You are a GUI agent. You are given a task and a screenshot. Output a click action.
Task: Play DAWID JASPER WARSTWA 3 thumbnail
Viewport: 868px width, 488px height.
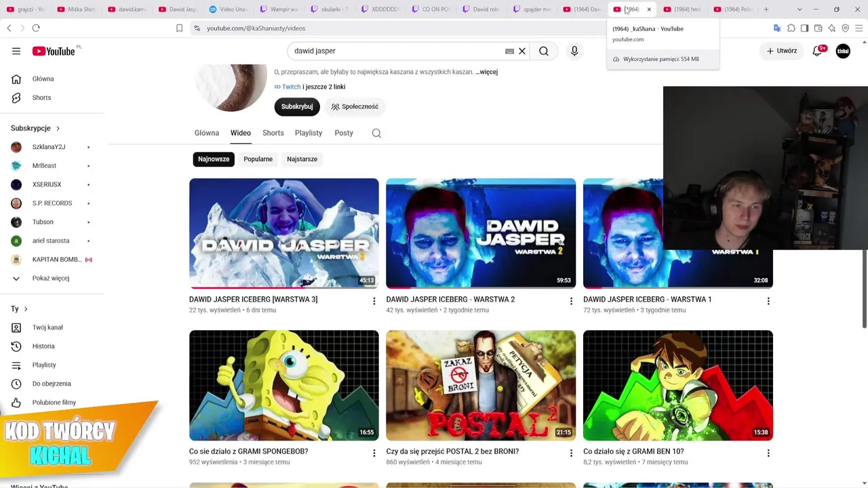pyautogui.click(x=284, y=233)
